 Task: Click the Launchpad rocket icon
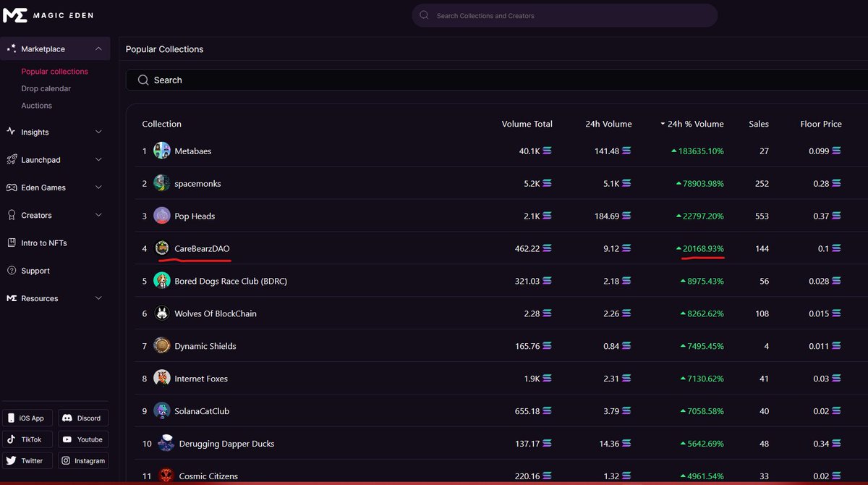tap(11, 159)
